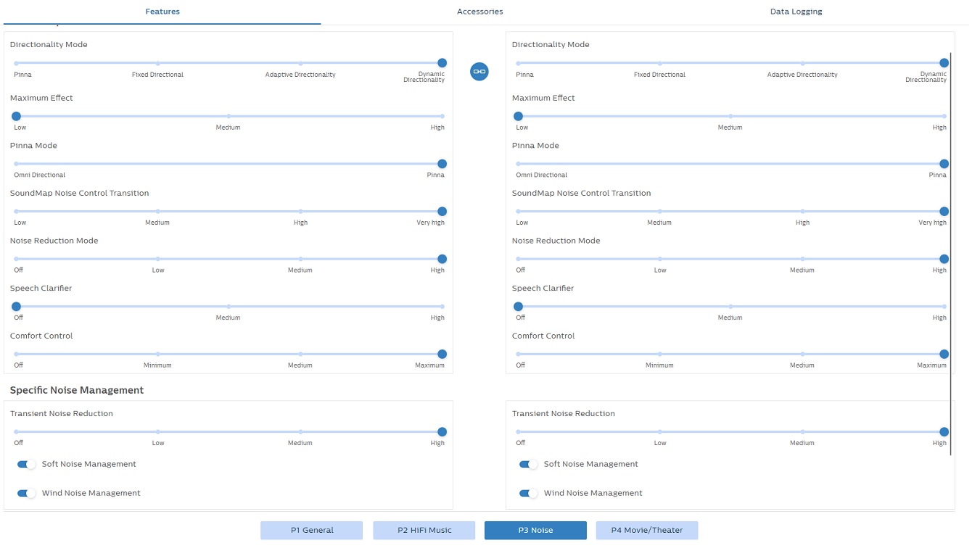Image resolution: width=980 pixels, height=551 pixels.
Task: Toggle left Soft Noise Management switch
Action: [x=26, y=464]
